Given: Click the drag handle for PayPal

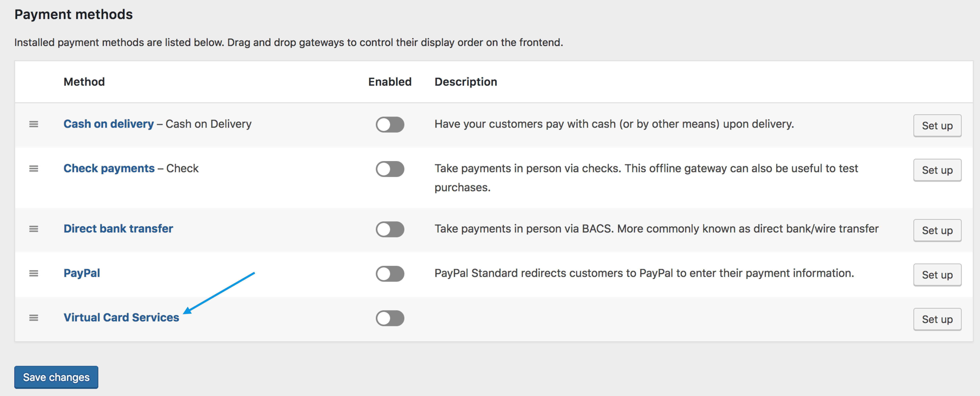Looking at the screenshot, I should pyautogui.click(x=33, y=273).
